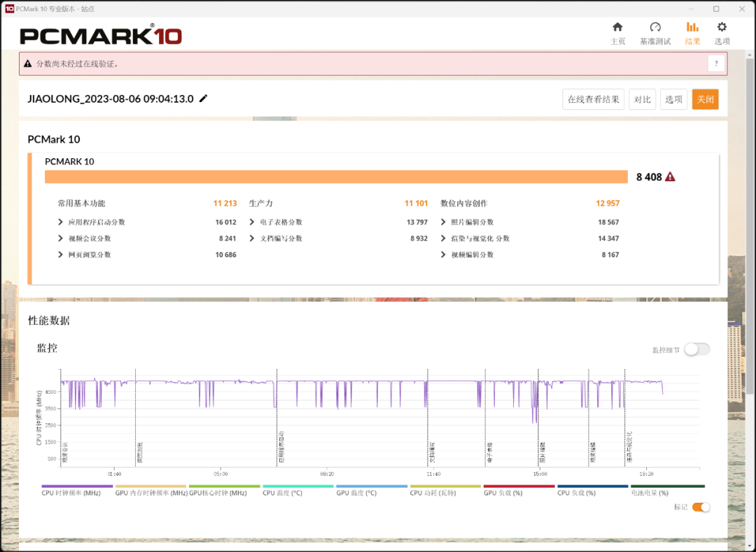Select 电池电量 (%) legend item
This screenshot has height=552, width=756.
[x=668, y=490]
